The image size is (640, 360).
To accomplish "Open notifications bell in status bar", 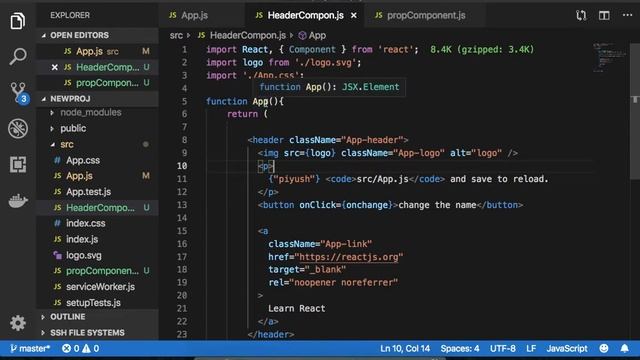I will [624, 348].
